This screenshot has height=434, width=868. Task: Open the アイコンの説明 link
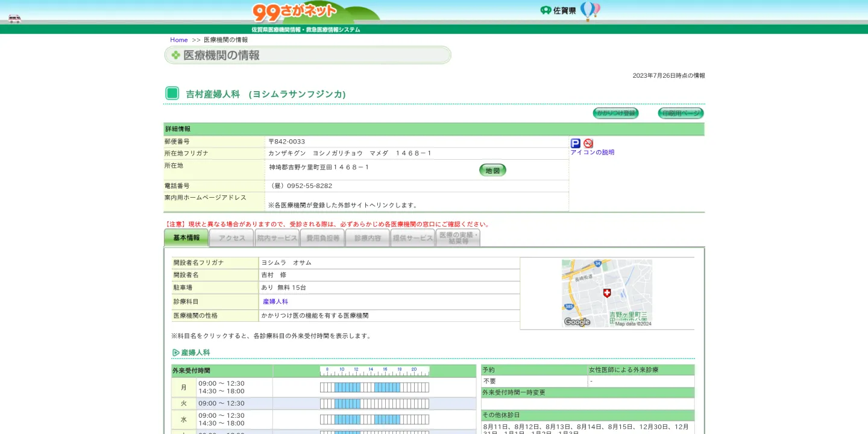(593, 153)
